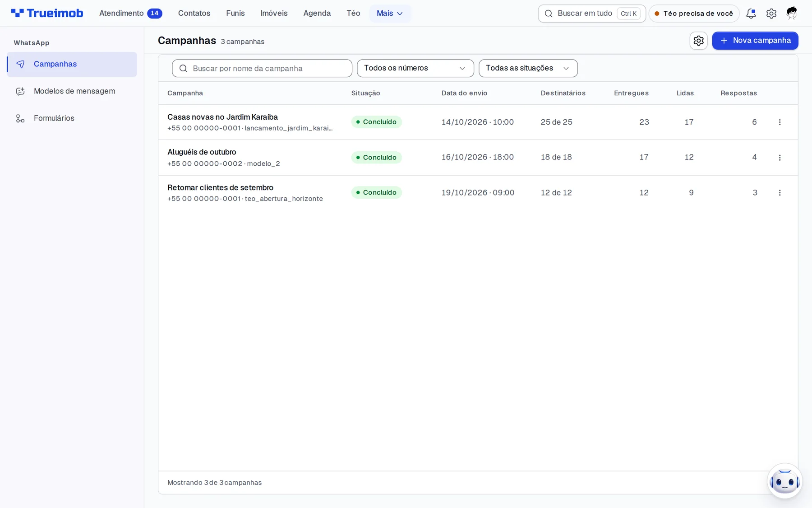The height and width of the screenshot is (508, 812).
Task: Open settings gear in top navigation
Action: [771, 14]
